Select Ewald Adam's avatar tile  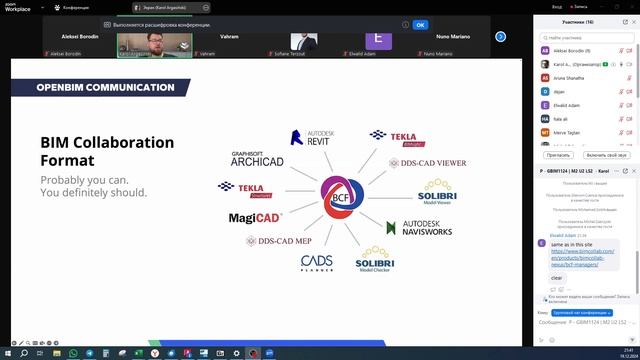click(378, 42)
